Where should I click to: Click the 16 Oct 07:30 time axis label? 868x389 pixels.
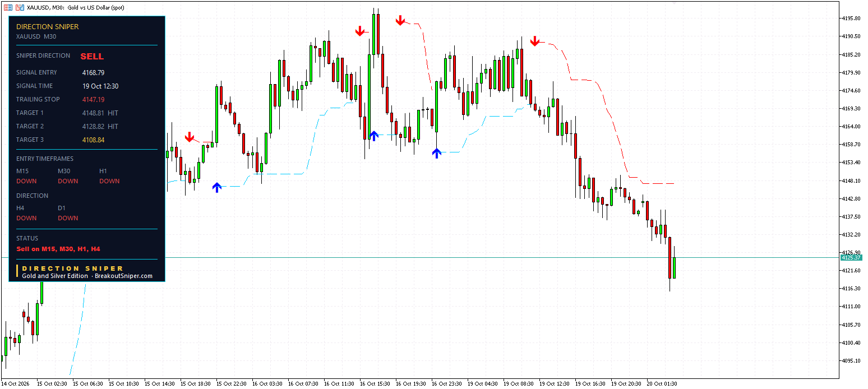[x=303, y=384]
